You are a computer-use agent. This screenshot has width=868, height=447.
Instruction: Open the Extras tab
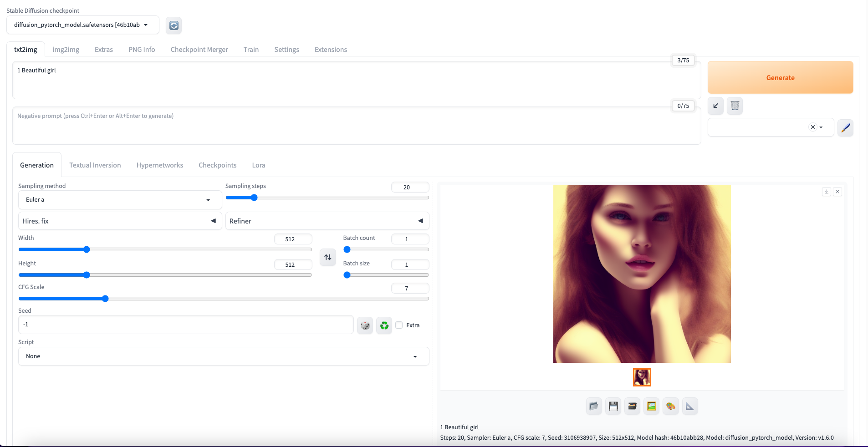pyautogui.click(x=104, y=49)
